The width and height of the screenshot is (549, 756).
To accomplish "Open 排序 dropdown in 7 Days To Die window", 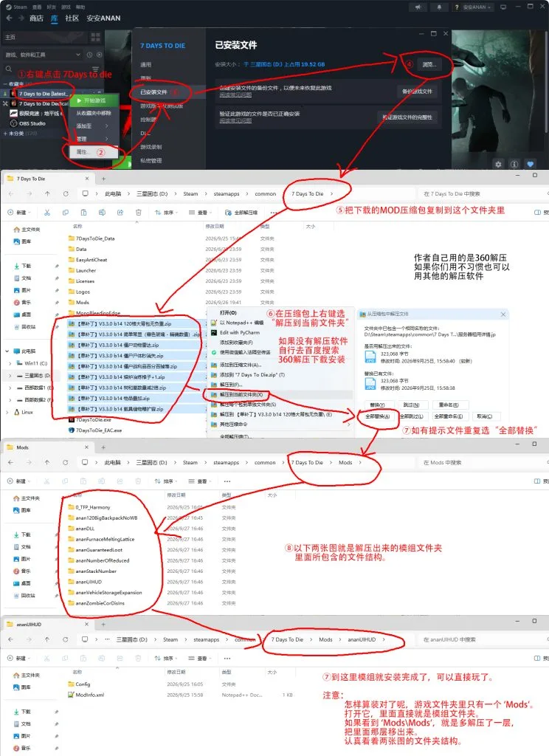I will point(166,213).
